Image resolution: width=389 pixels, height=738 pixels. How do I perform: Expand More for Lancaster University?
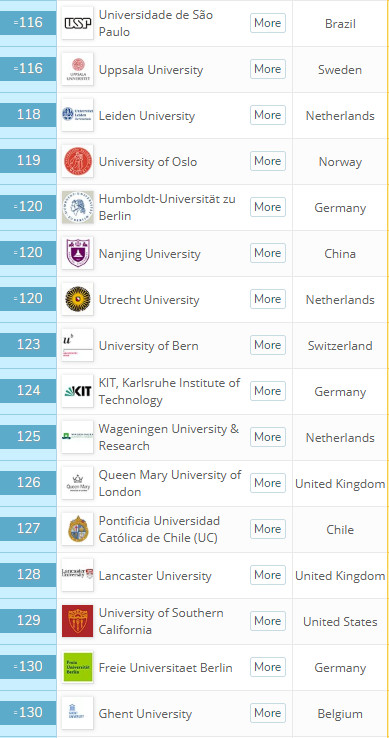(x=268, y=575)
